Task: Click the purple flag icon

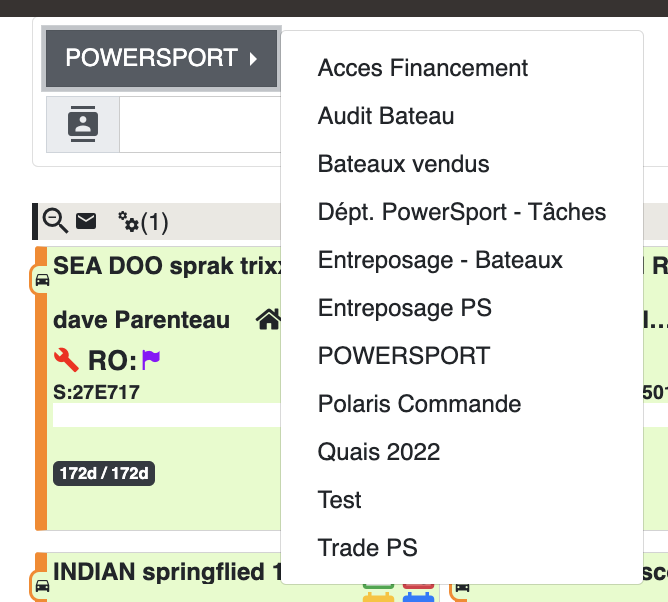Action: (x=151, y=358)
